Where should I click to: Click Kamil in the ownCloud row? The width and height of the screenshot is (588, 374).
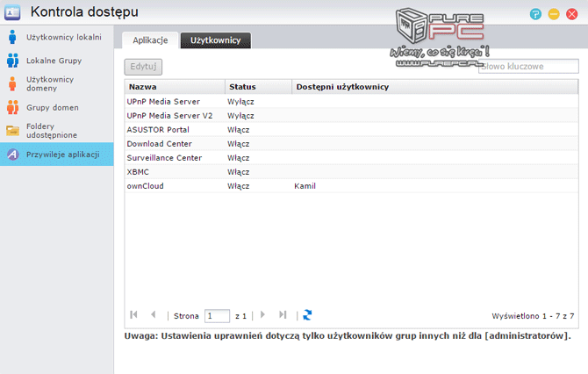pos(305,186)
